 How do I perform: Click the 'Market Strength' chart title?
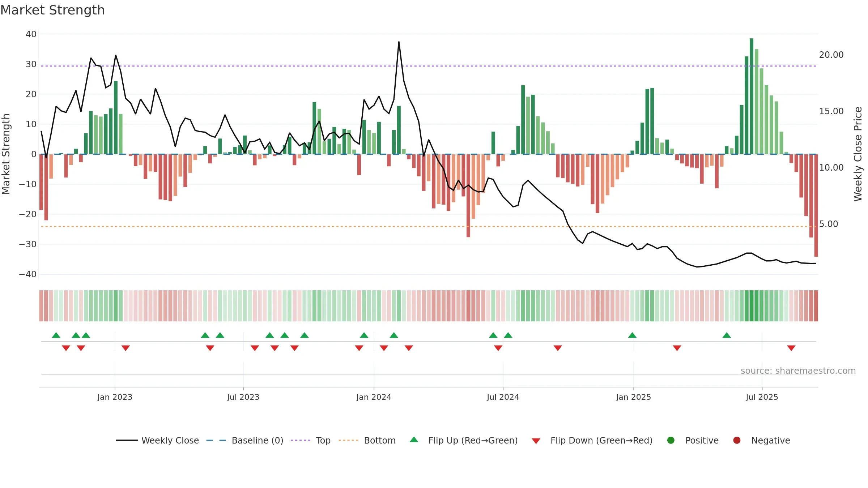(x=53, y=10)
